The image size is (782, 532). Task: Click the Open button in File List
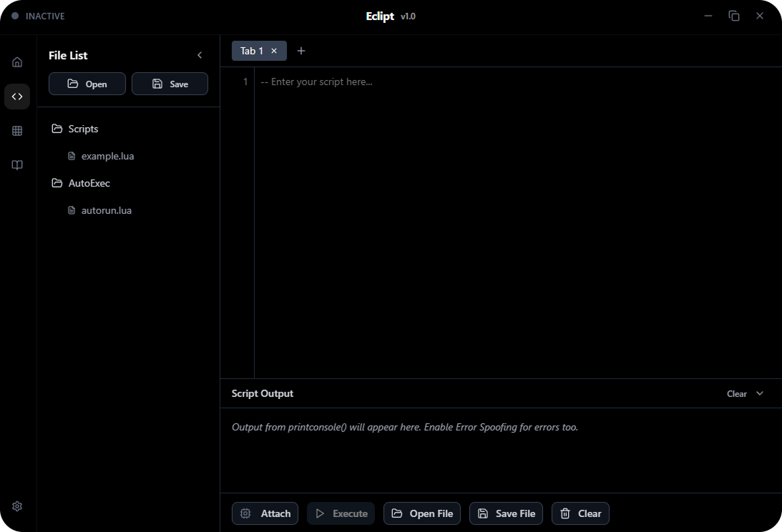[87, 84]
